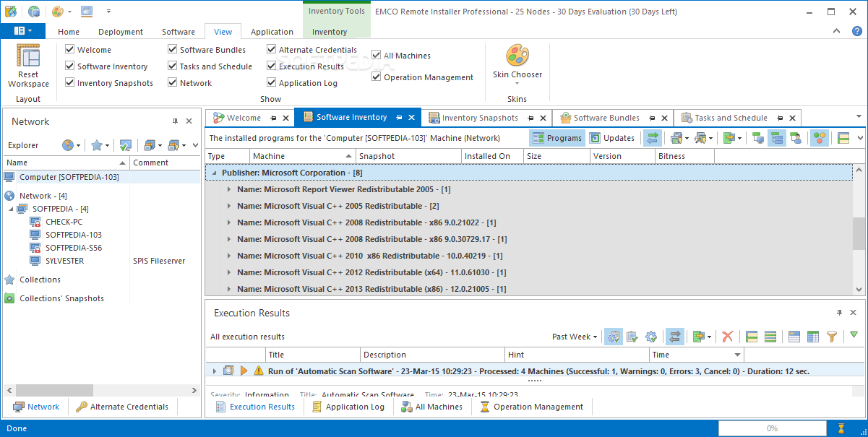This screenshot has width=868, height=437.
Task: Click the red X delete icon in Execution Results
Action: coord(728,337)
